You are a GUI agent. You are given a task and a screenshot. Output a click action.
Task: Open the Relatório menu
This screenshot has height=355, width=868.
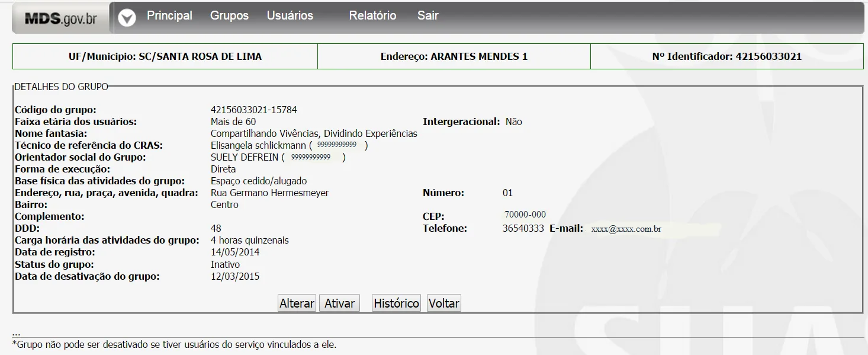click(372, 16)
